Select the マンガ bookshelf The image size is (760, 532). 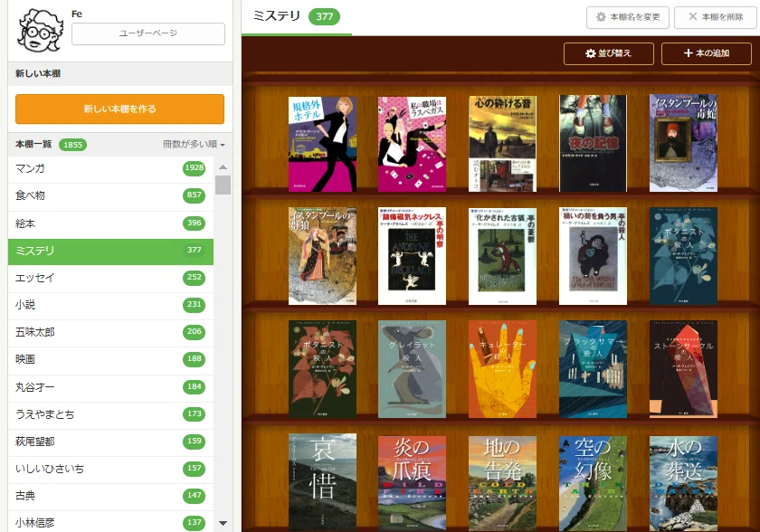(x=110, y=168)
